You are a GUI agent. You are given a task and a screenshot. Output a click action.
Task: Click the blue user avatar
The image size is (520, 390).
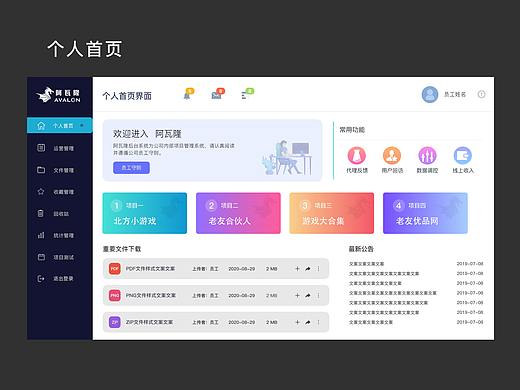pyautogui.click(x=430, y=95)
